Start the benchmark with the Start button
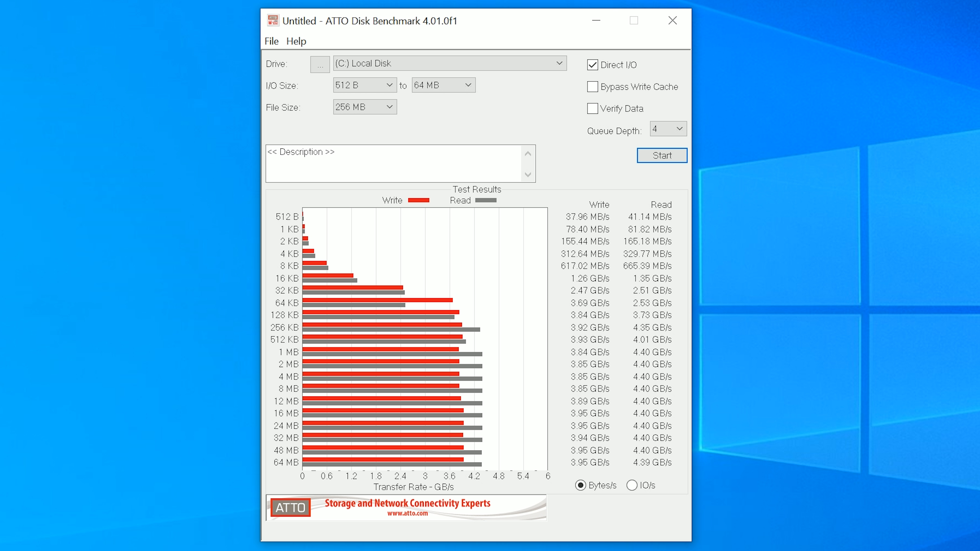The width and height of the screenshot is (980, 551). pos(662,156)
